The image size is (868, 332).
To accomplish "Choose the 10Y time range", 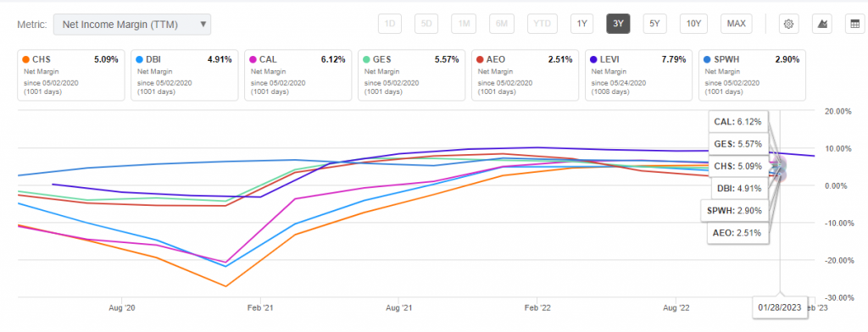I will [693, 24].
